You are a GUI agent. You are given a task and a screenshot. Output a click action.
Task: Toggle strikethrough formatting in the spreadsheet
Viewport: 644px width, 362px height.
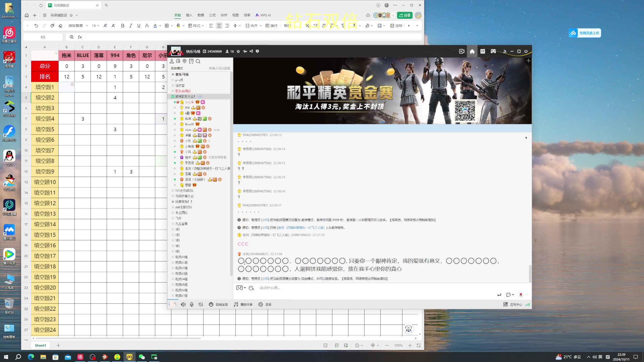pyautogui.click(x=147, y=26)
